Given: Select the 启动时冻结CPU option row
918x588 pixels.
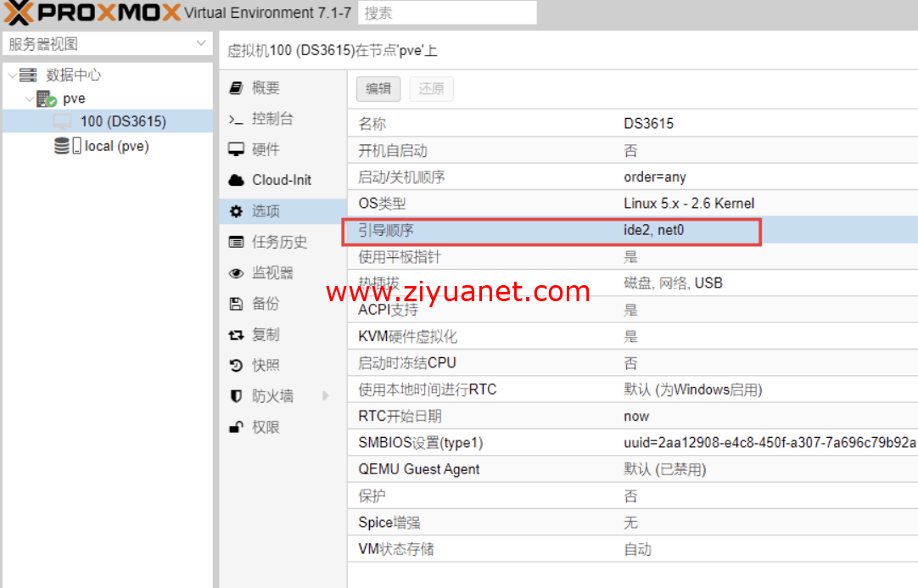Looking at the screenshot, I should tap(633, 363).
